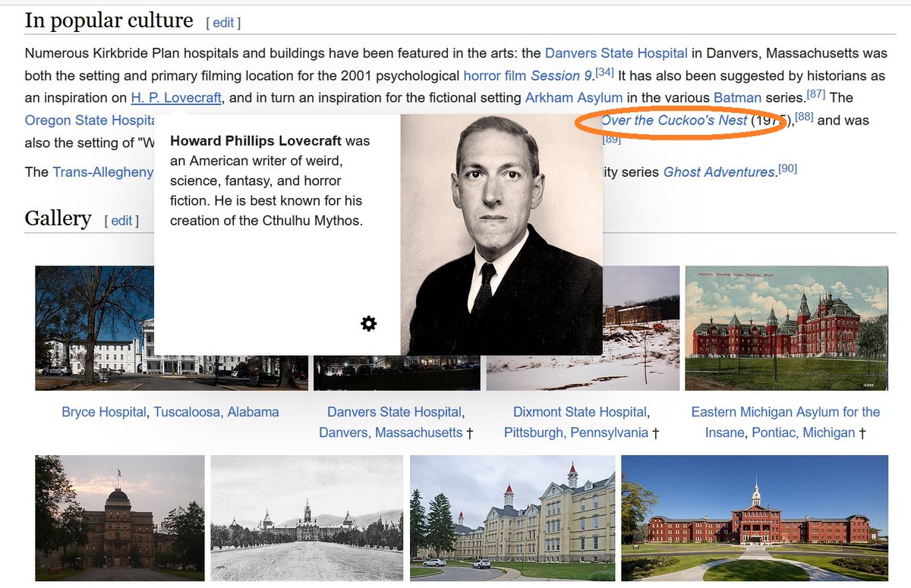Click the Trans-Allegheny link
The width and height of the screenshot is (911, 588).
point(102,172)
